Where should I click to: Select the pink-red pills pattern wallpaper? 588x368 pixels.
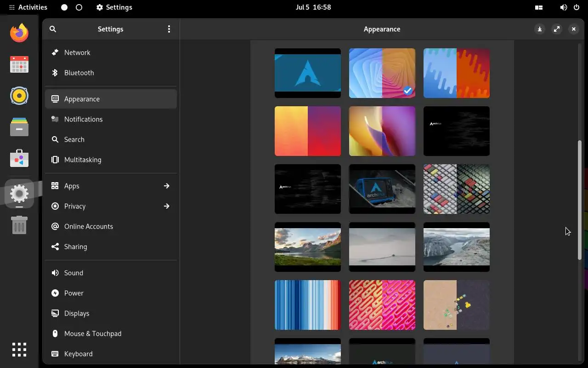(x=382, y=305)
